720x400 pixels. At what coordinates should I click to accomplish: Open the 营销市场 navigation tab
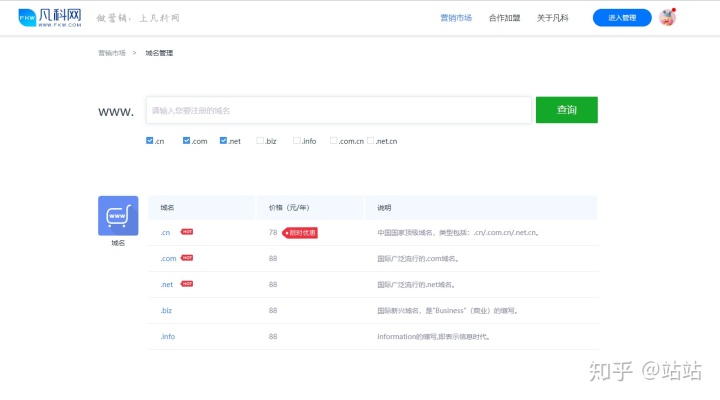456,18
